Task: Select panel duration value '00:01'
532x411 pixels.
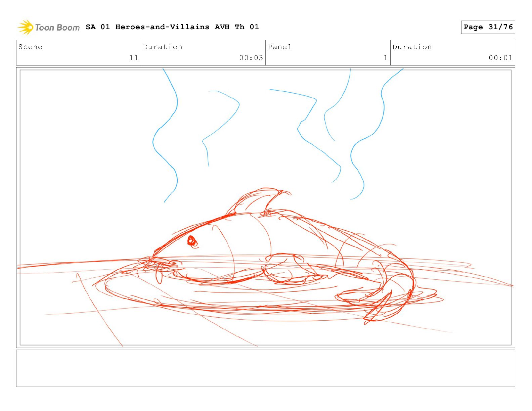Action: click(501, 58)
